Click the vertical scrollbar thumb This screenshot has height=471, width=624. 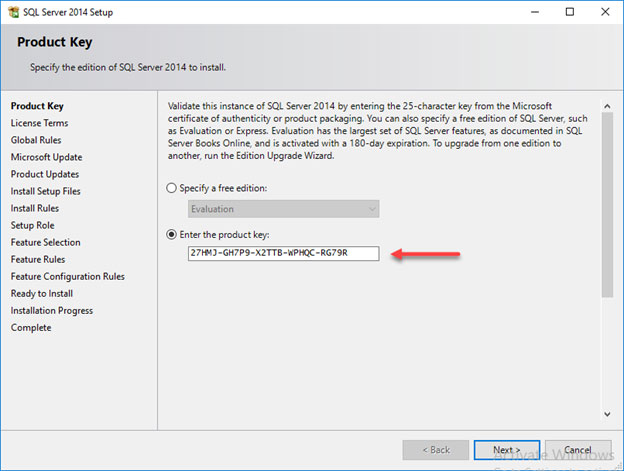607,205
